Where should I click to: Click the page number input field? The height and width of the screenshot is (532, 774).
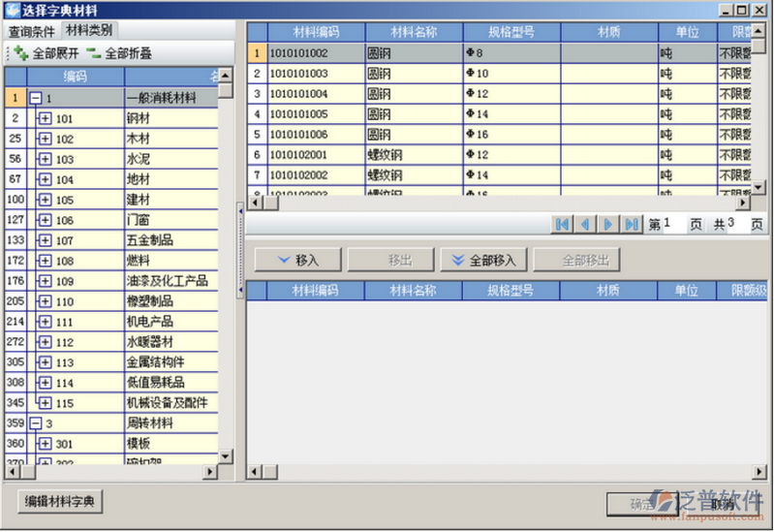click(x=673, y=224)
